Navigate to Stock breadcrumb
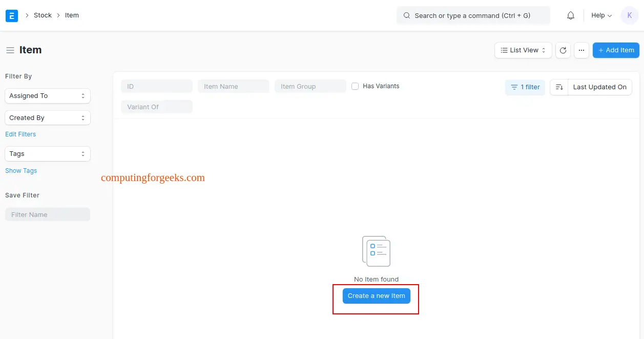This screenshot has height=339, width=644. point(43,15)
